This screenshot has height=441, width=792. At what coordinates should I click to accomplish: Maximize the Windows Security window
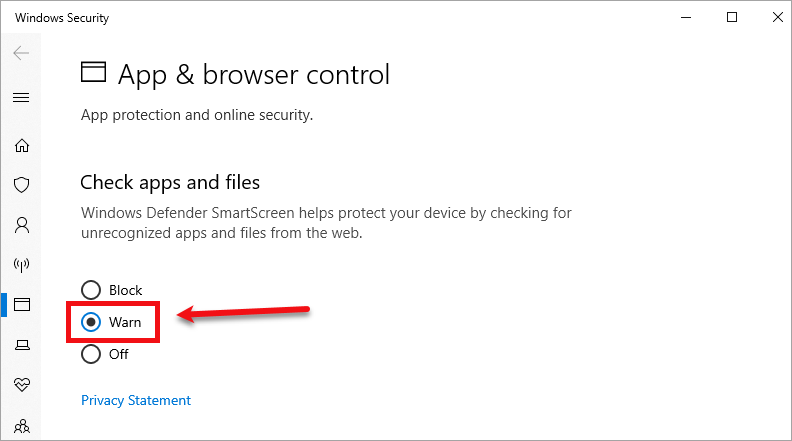tap(733, 18)
